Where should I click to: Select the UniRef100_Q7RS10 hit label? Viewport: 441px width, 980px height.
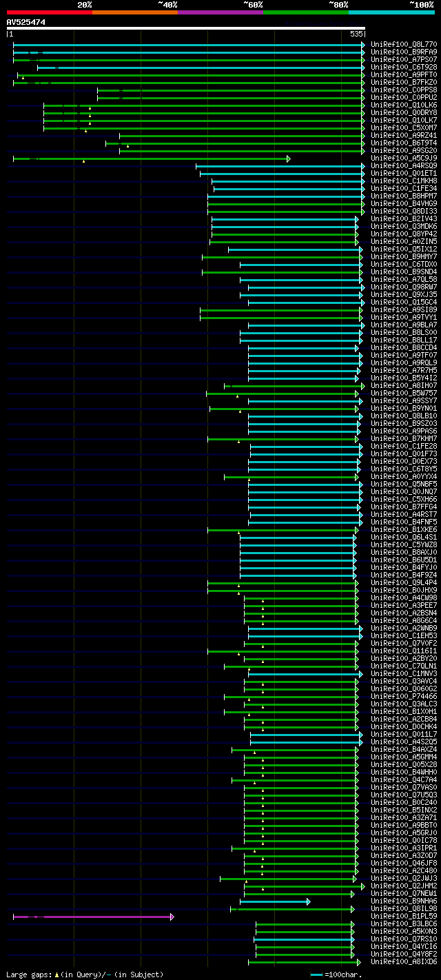coord(404,939)
